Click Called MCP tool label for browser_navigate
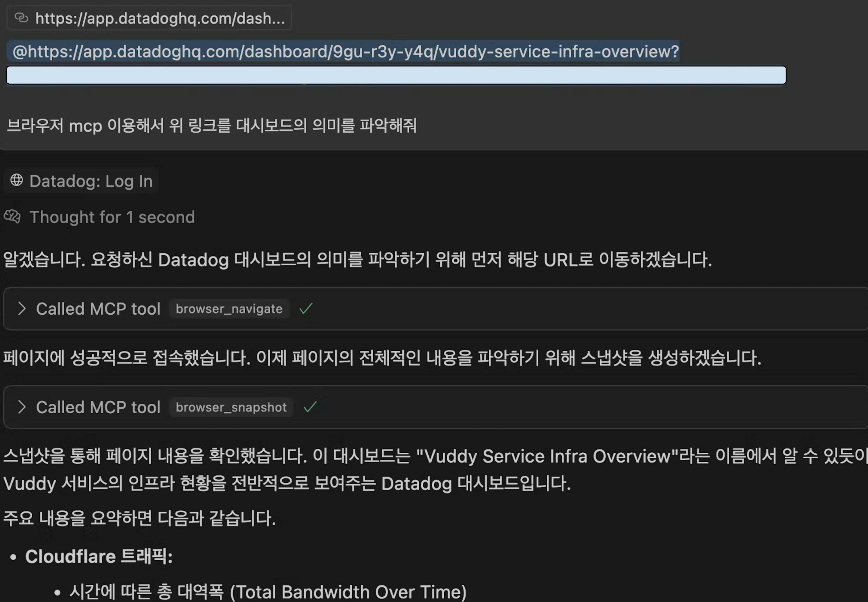The image size is (868, 602). (x=98, y=309)
